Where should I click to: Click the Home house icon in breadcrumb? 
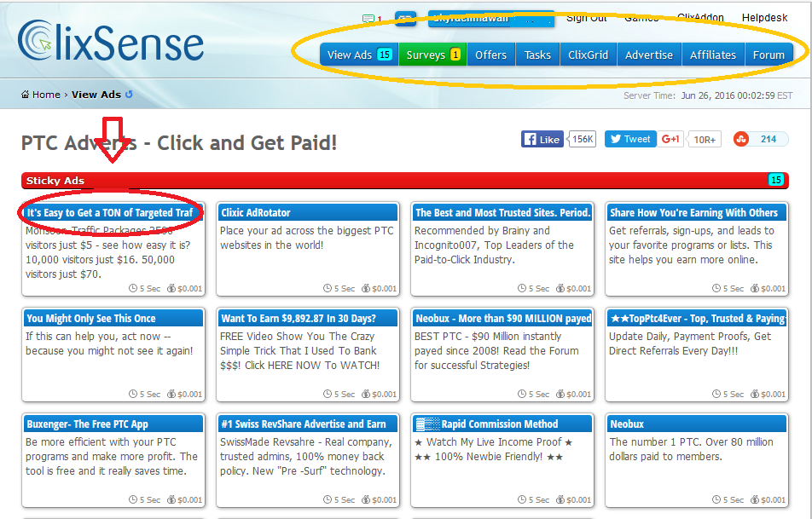click(x=25, y=95)
